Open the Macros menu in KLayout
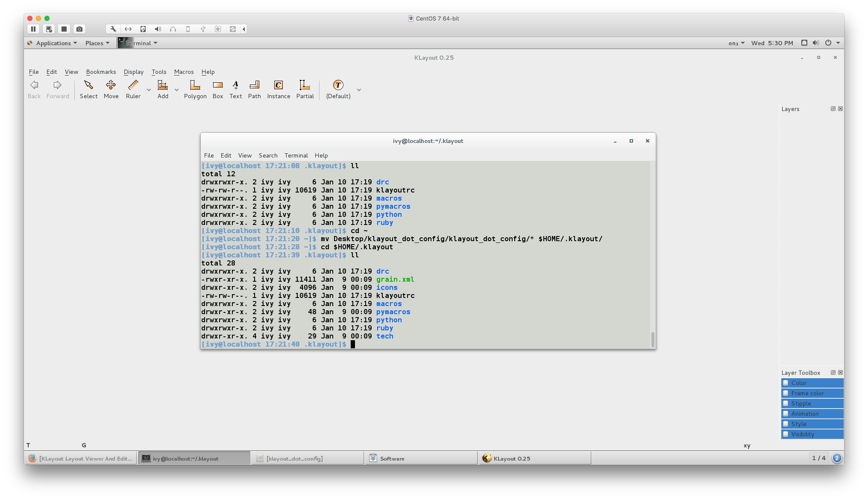Image resolution: width=868 pixels, height=499 pixels. tap(184, 72)
